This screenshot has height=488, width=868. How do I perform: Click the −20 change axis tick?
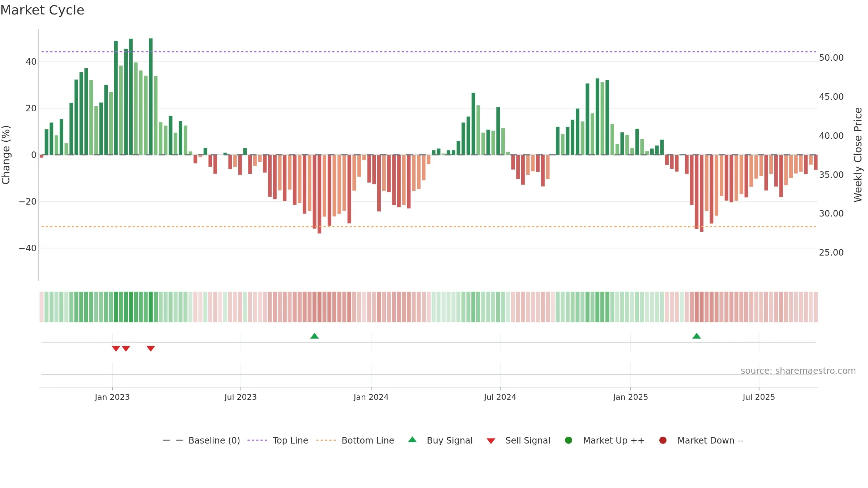[28, 201]
